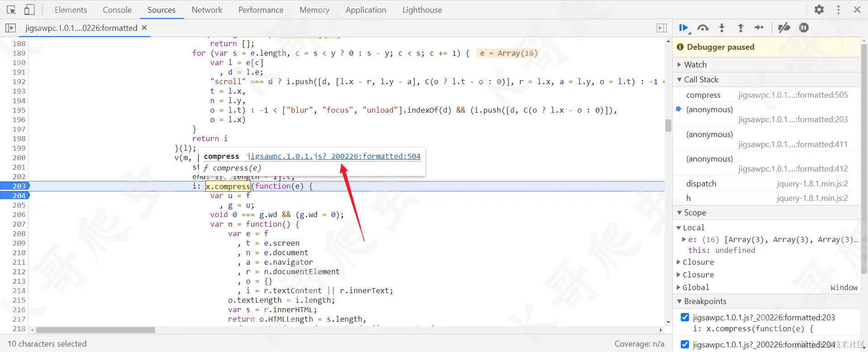Click 'i: x.compress(function(e) {' breakpoint text

click(x=753, y=329)
